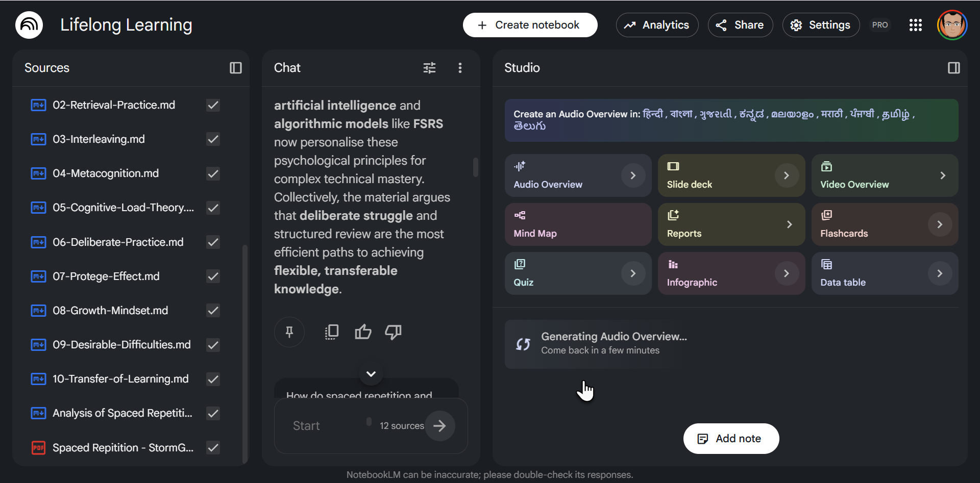This screenshot has height=483, width=980.
Task: Uncheck 05-Cognitive-Load-Theory source
Action: click(213, 208)
